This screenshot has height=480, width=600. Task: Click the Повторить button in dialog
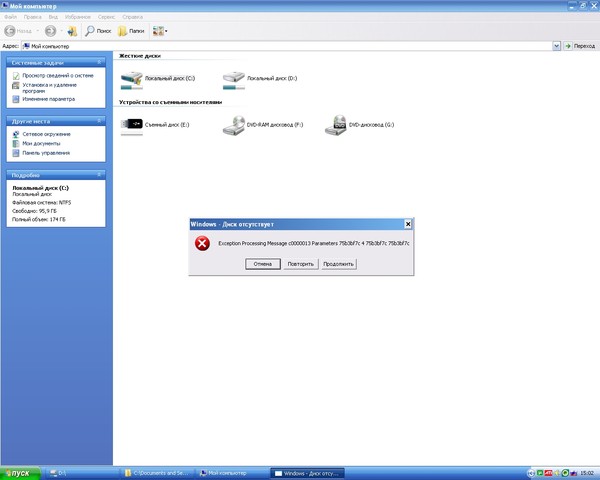point(300,264)
